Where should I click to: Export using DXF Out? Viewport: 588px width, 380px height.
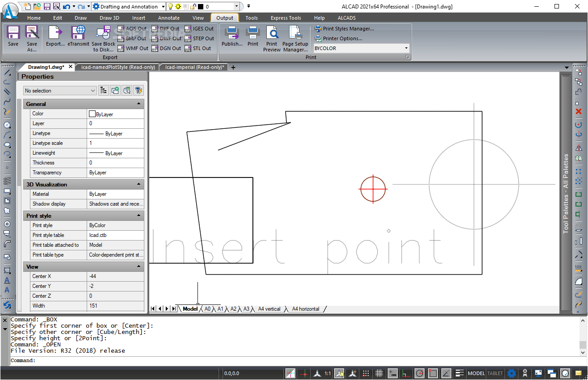(x=165, y=29)
